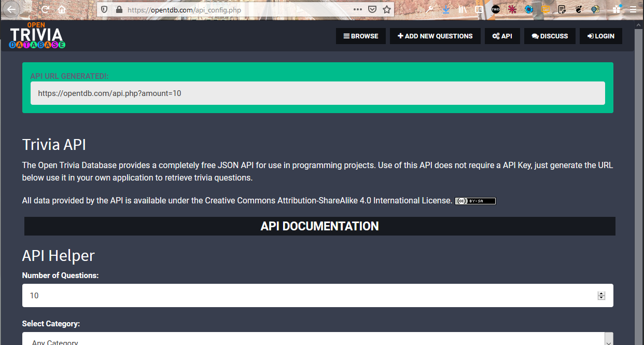The image size is (644, 345).
Task: Click inside the Number of Questions field
Action: [x=317, y=295]
